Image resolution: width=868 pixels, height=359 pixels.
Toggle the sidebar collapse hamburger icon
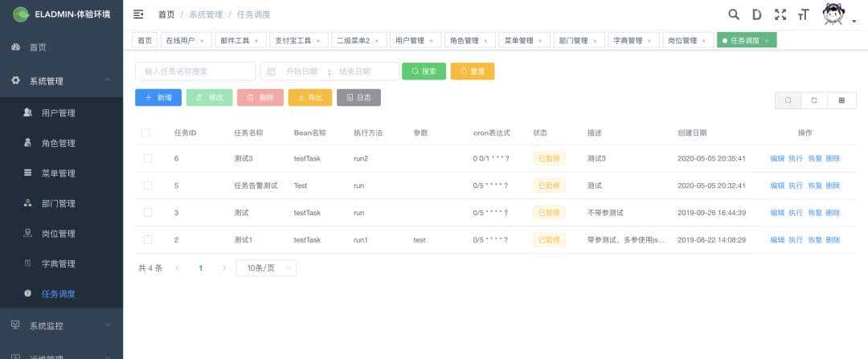138,14
